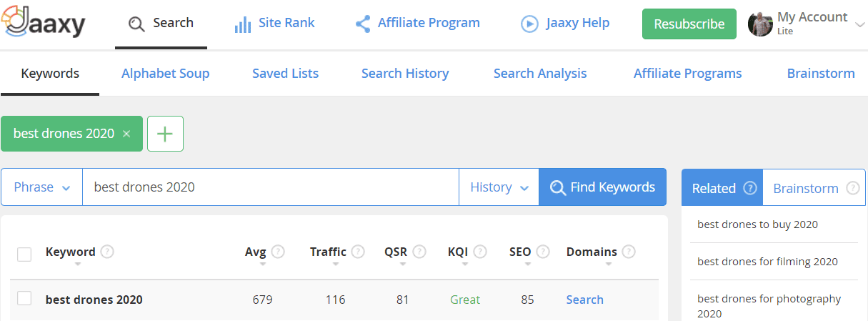Open the Keywords tab

tap(50, 73)
